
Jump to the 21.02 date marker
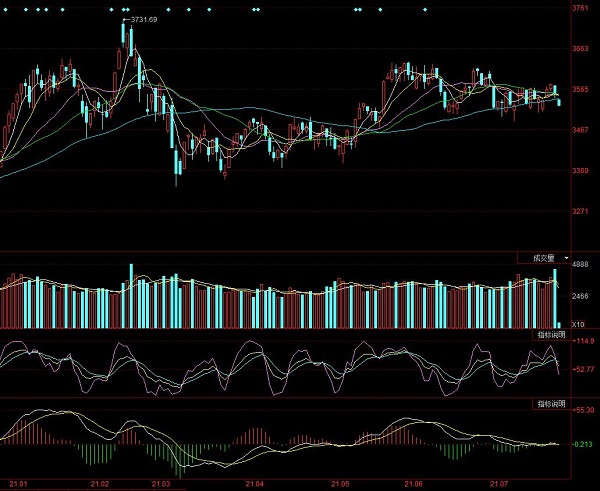pos(100,484)
